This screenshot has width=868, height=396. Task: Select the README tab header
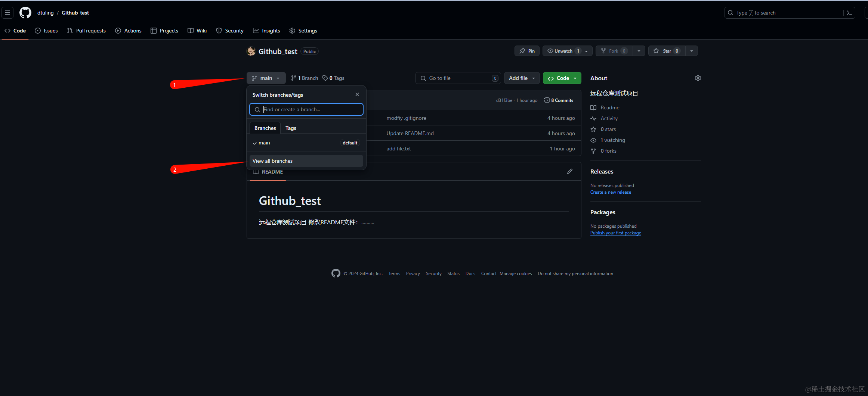tap(268, 172)
